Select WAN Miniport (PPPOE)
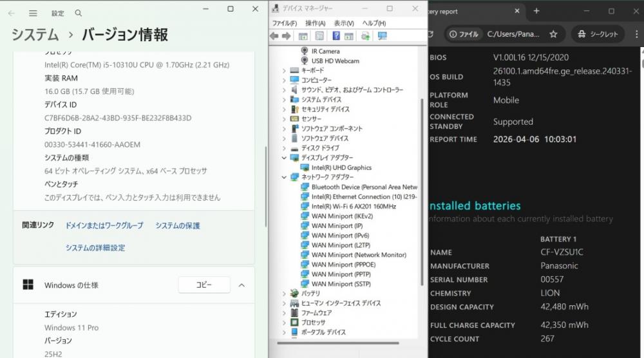The image size is (644, 358). coord(343,265)
